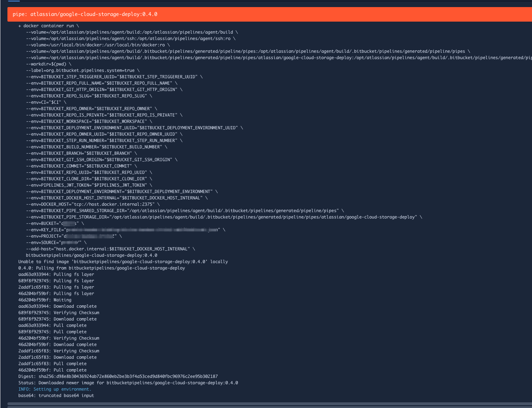Click "INFO: Setting up environment."
532x408 pixels.
(x=55, y=389)
